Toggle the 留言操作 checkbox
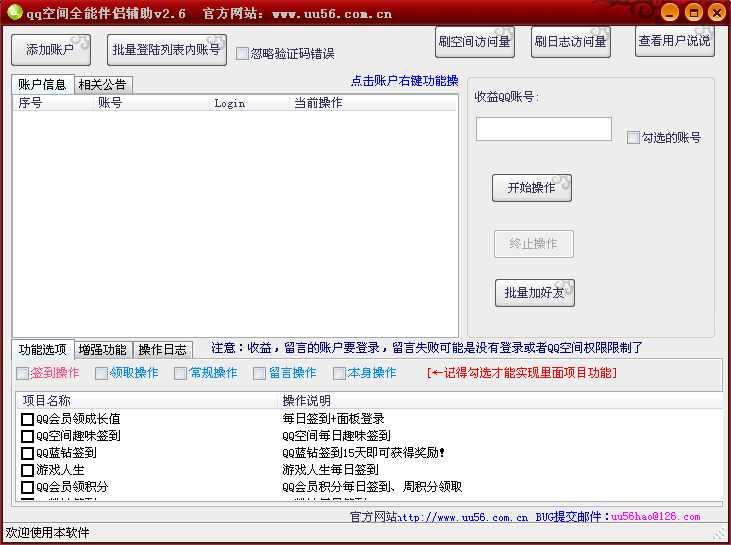Screen dimensions: 731x545 pos(260,373)
